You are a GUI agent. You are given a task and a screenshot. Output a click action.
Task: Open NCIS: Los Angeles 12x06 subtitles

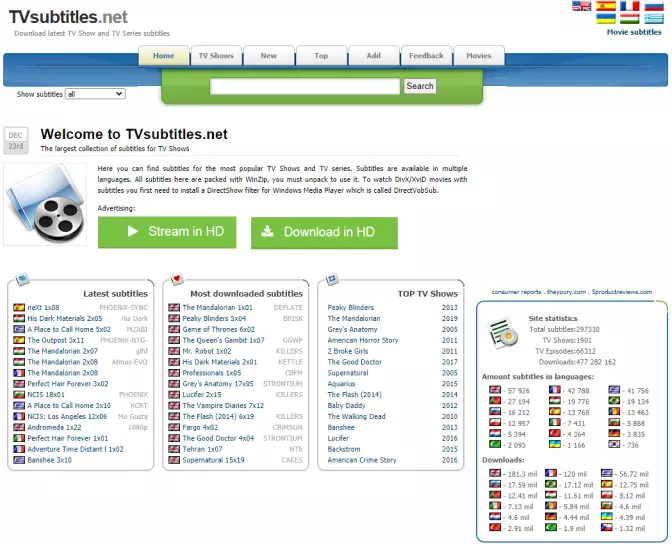(x=67, y=416)
